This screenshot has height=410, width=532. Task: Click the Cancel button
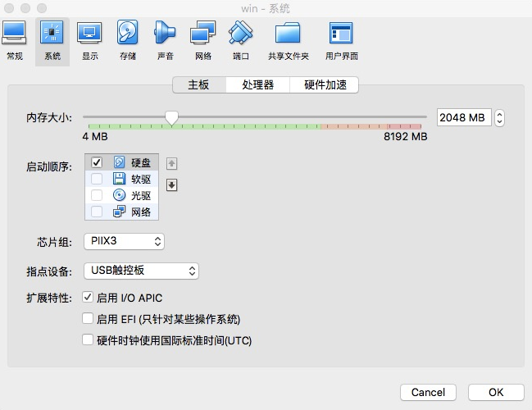pos(428,392)
